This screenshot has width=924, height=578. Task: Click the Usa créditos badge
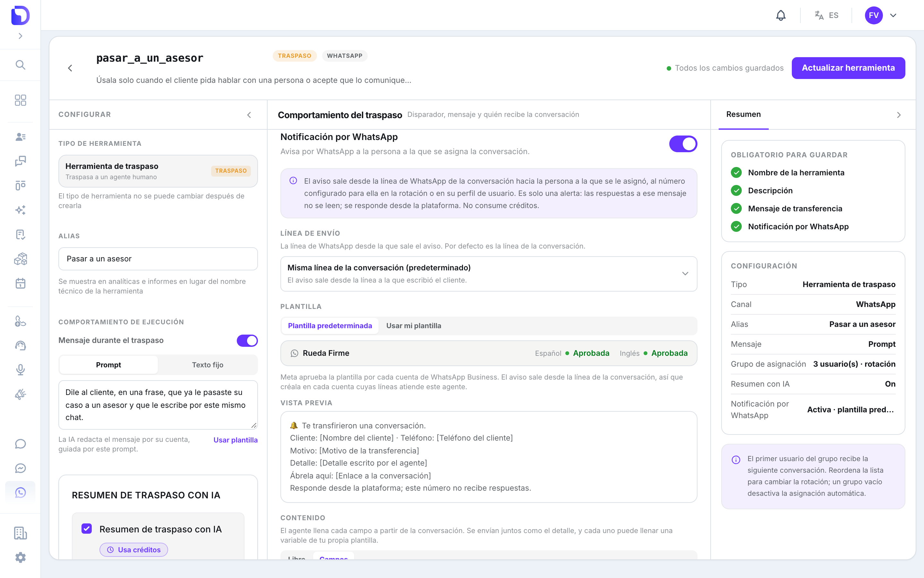(134, 550)
